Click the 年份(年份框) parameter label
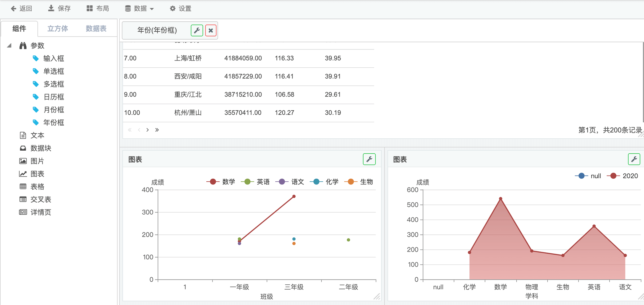 157,30
